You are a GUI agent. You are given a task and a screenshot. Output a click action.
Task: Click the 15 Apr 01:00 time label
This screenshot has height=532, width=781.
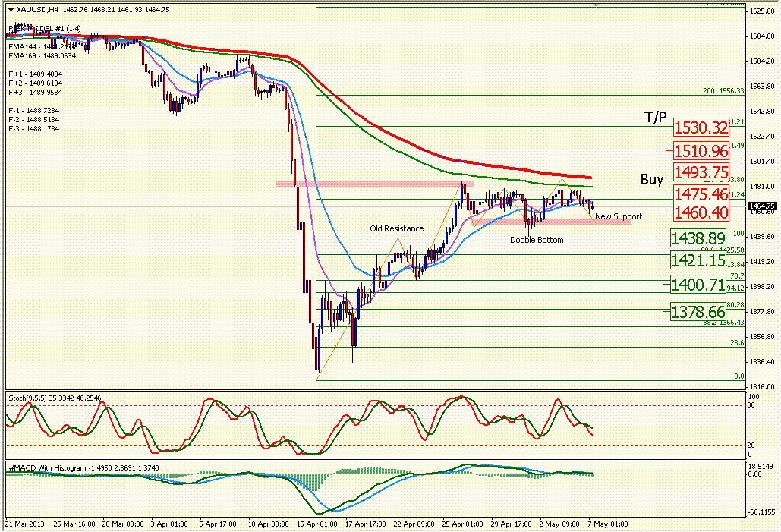[x=316, y=524]
